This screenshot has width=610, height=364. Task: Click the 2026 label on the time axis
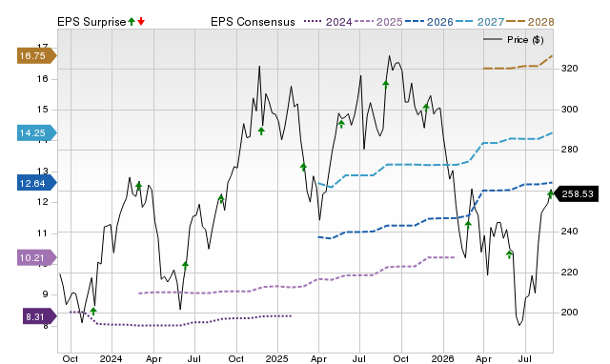(442, 359)
